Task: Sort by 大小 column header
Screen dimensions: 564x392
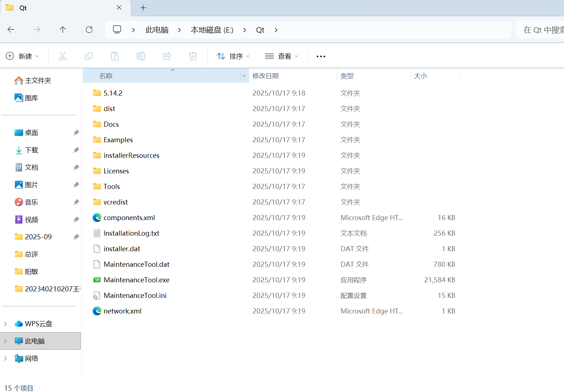Action: (x=435, y=76)
